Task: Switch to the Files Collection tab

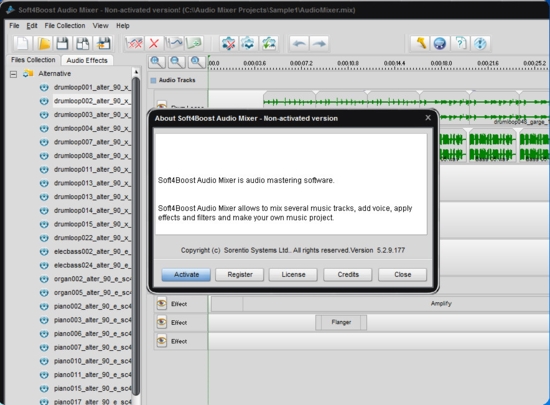Action: (x=33, y=60)
